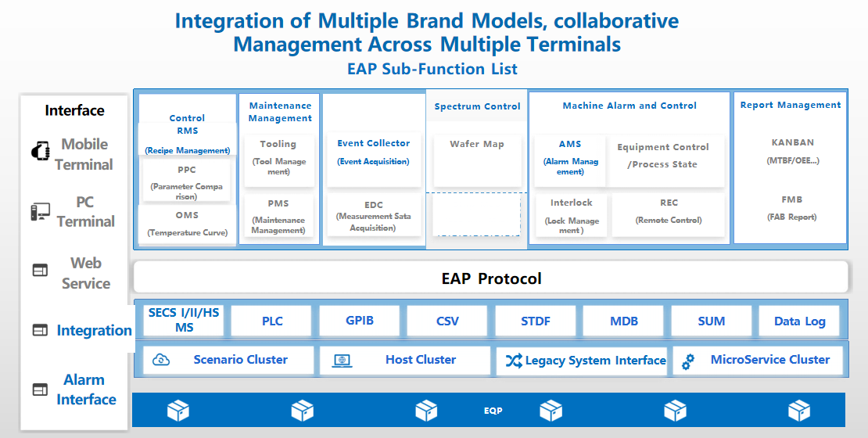The image size is (868, 438).
Task: Click the RMS Recipe Management card
Action: [x=187, y=139]
